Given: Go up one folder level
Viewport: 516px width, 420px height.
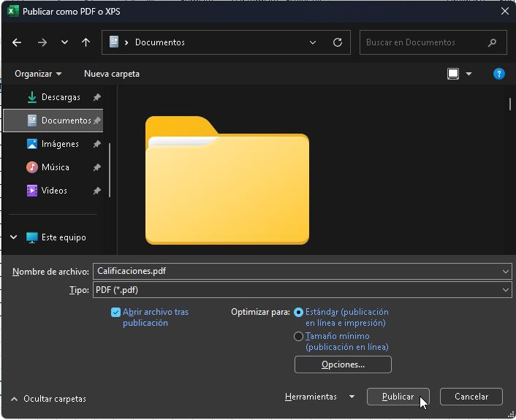Looking at the screenshot, I should click(x=86, y=42).
